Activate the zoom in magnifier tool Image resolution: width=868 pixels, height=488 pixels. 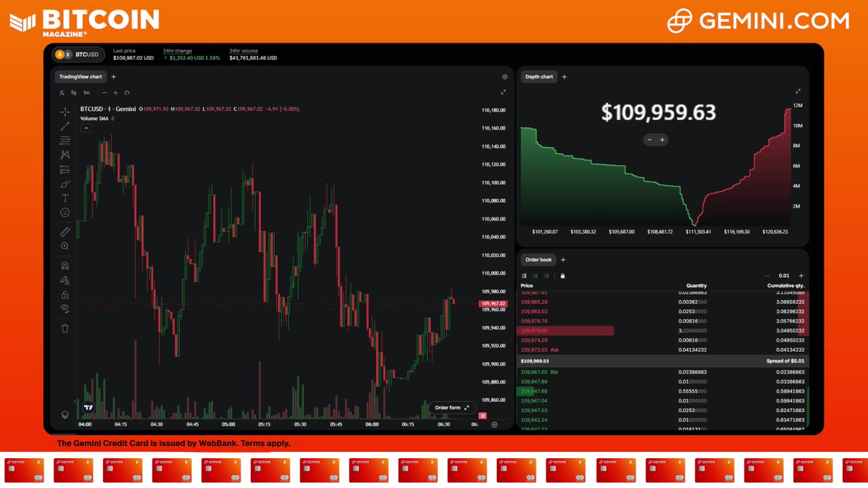click(x=65, y=246)
